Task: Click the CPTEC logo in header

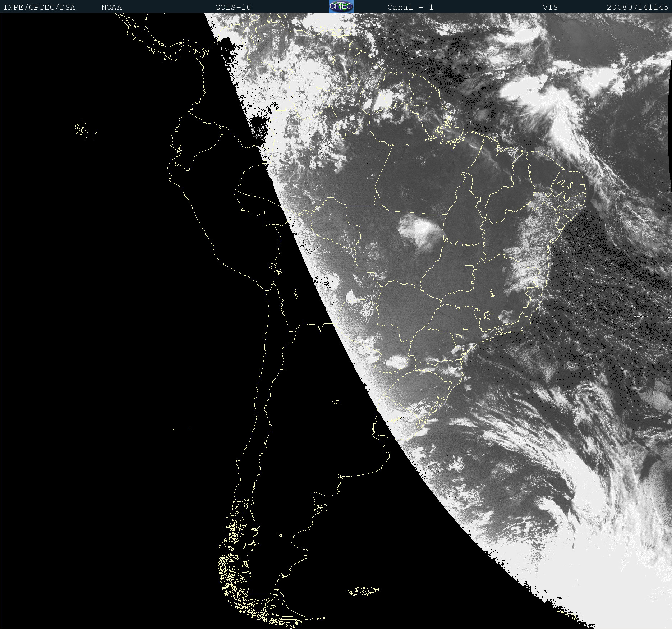Action: pos(341,6)
